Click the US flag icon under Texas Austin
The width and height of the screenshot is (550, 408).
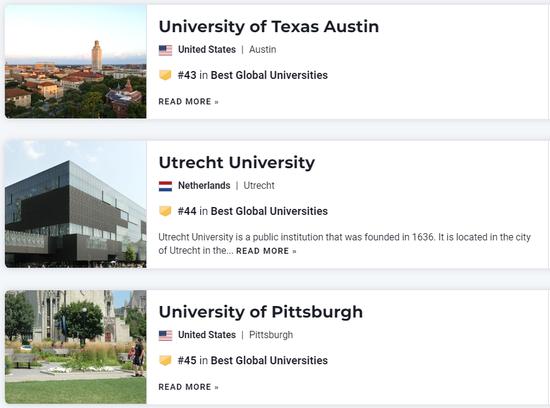point(165,50)
